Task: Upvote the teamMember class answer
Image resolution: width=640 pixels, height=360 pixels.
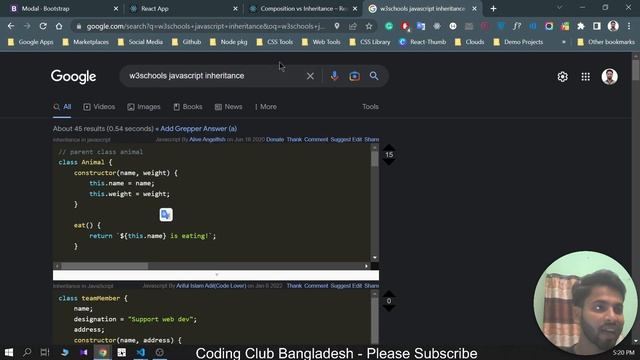Action: [389, 293]
